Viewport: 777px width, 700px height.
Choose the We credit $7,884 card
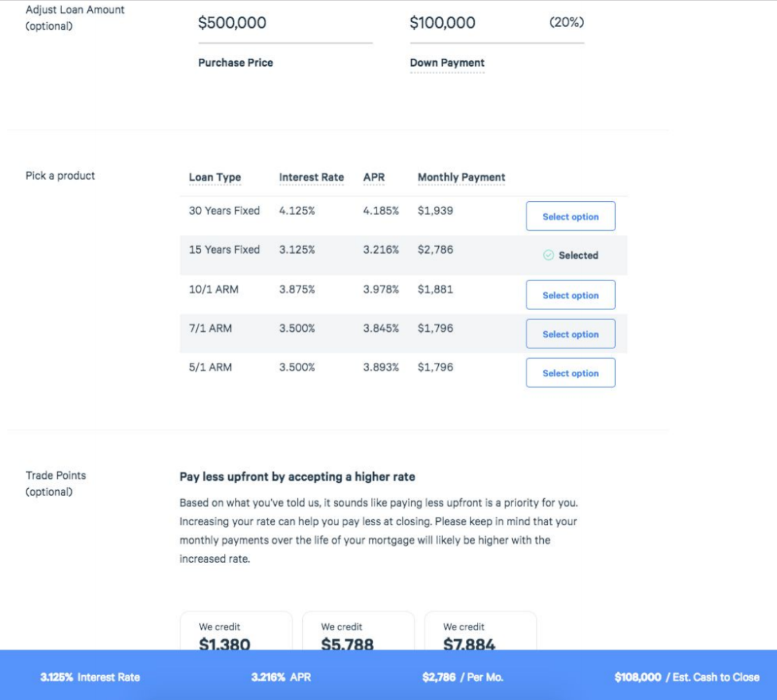(480, 633)
